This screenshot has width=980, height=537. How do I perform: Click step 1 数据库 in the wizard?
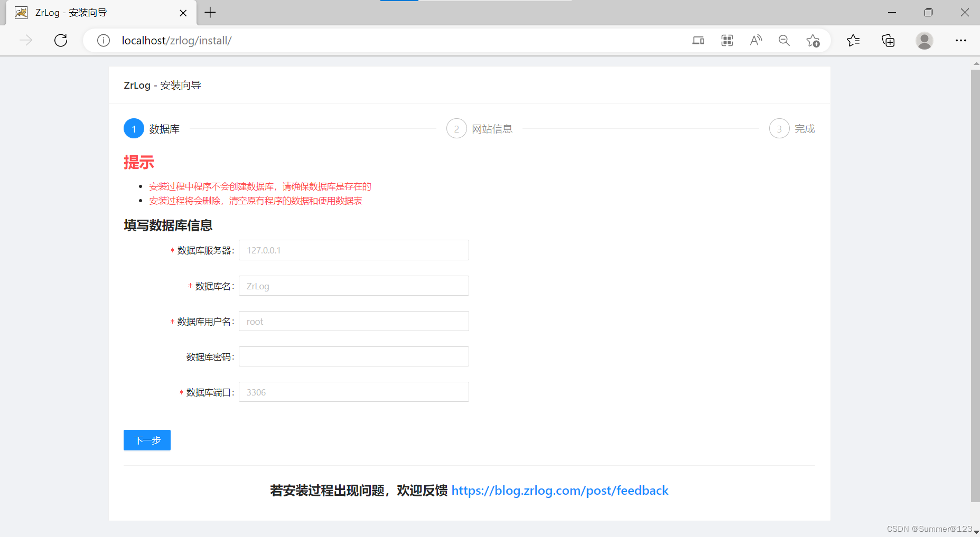pyautogui.click(x=152, y=128)
